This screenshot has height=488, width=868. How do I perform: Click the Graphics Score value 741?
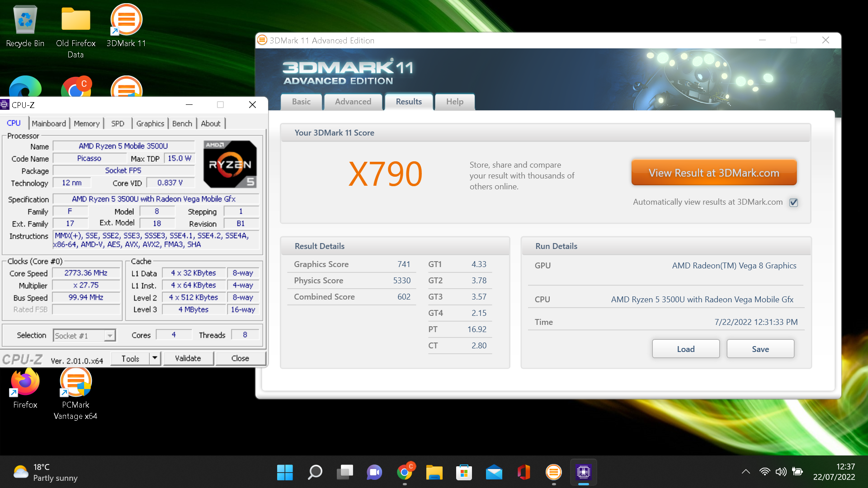coord(404,264)
